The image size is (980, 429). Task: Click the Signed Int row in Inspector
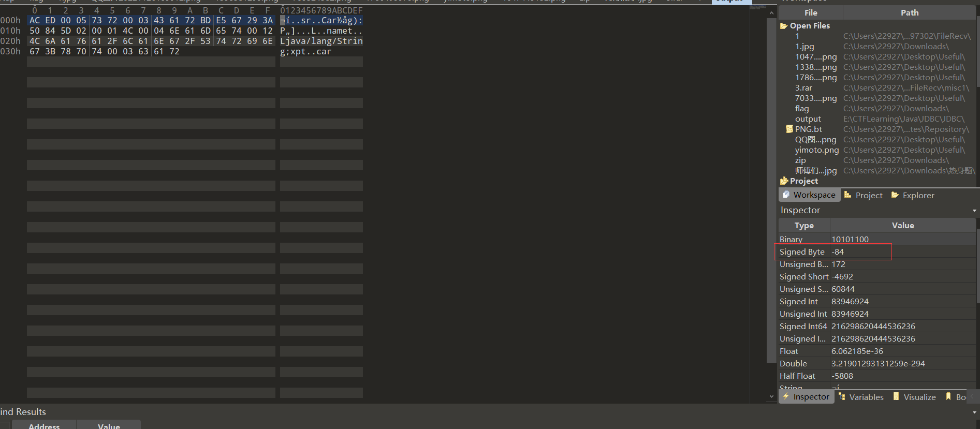[x=877, y=302]
